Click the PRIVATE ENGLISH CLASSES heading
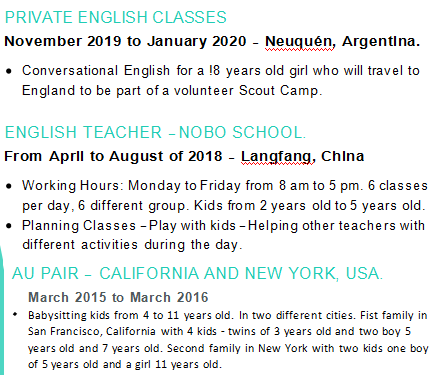The width and height of the screenshot is (439, 375). coord(116,17)
